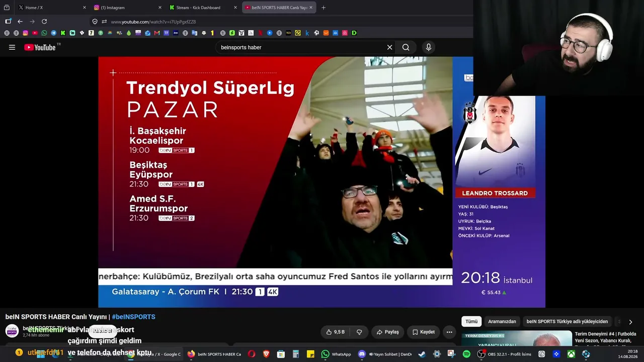Open the Calculator app in taskbar
644x362 pixels.
296,354
